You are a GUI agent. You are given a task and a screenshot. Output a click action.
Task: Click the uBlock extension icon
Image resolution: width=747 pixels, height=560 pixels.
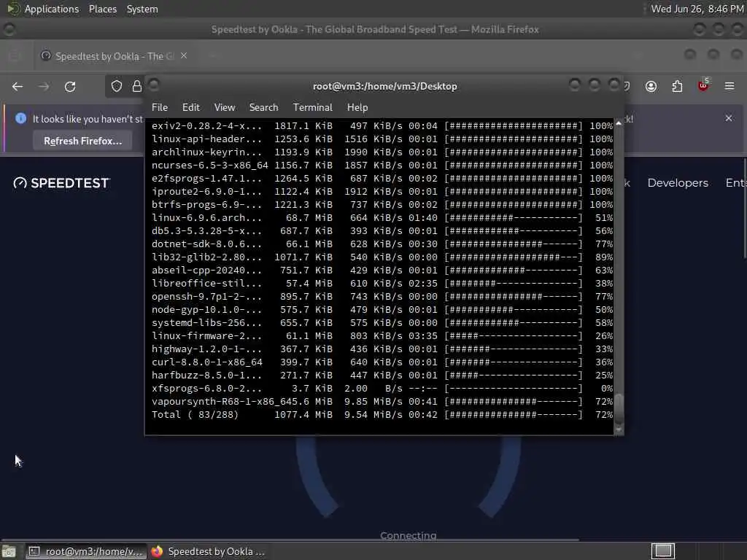(703, 86)
